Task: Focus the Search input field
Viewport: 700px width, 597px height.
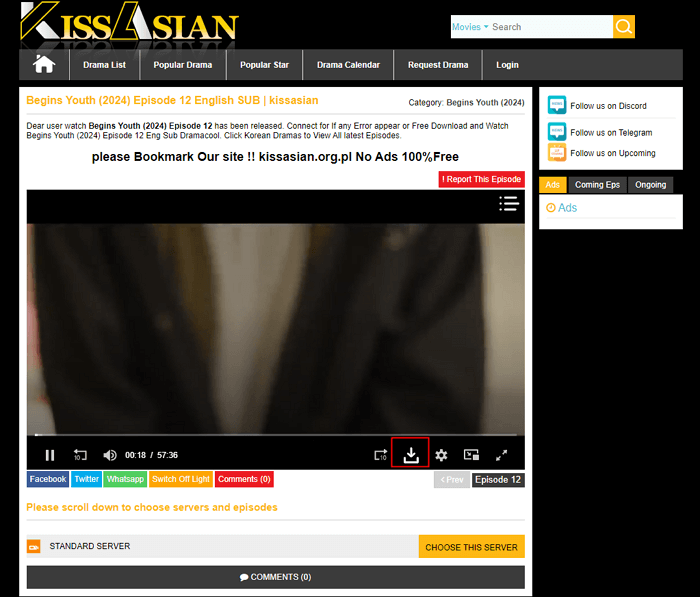Action: click(x=551, y=27)
